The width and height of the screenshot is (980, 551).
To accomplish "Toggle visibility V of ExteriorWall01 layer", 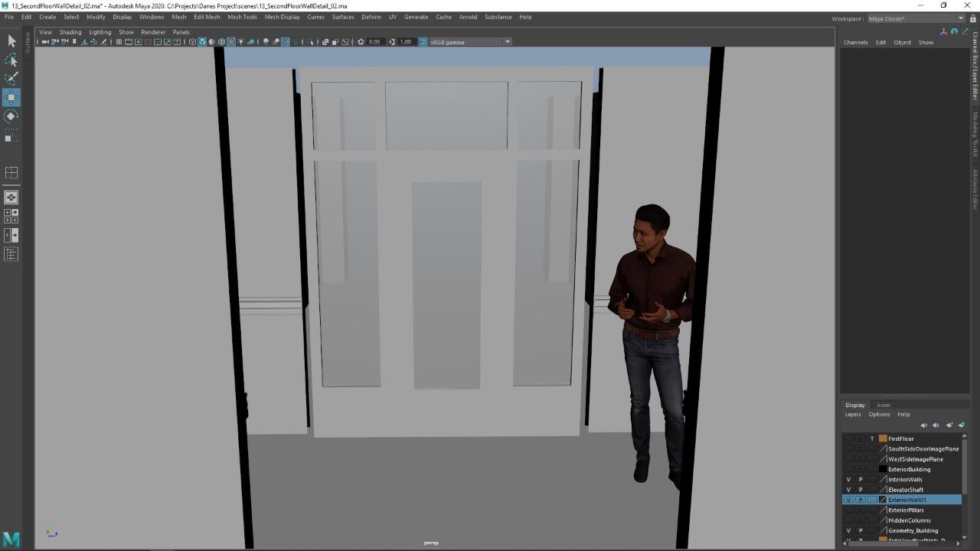I will [848, 500].
